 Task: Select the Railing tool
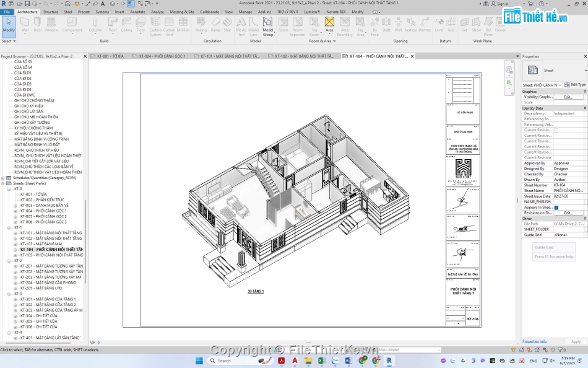coord(201,25)
